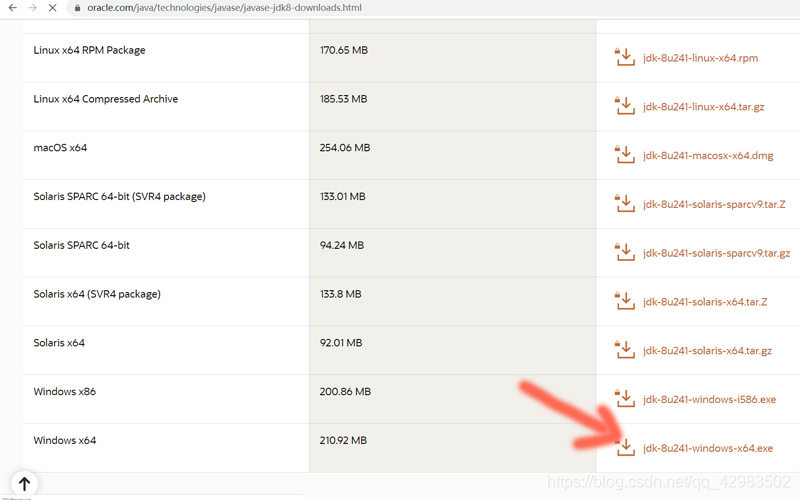Click the browser back arrow
The image size is (800, 500).
click(13, 8)
